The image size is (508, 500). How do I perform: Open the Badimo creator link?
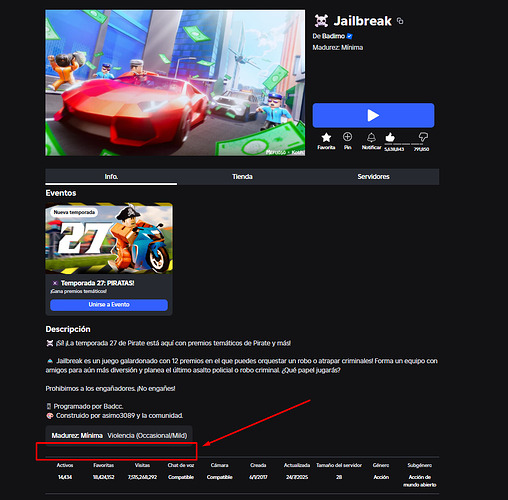[329, 36]
